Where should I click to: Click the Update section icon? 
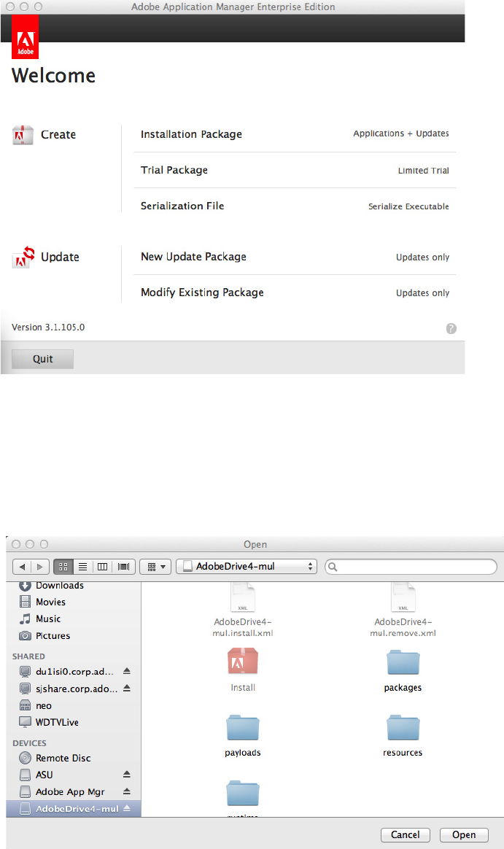23,257
